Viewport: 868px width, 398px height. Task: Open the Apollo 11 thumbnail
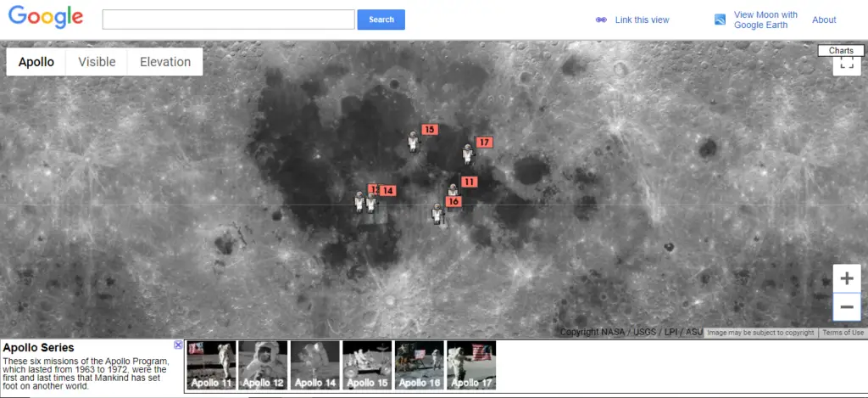(211, 365)
